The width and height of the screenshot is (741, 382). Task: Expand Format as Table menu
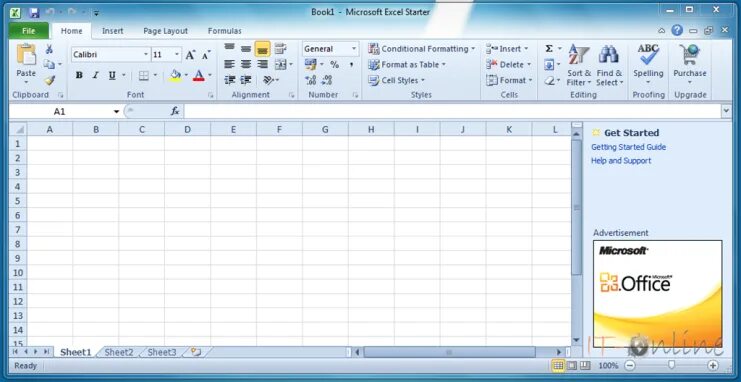point(407,64)
